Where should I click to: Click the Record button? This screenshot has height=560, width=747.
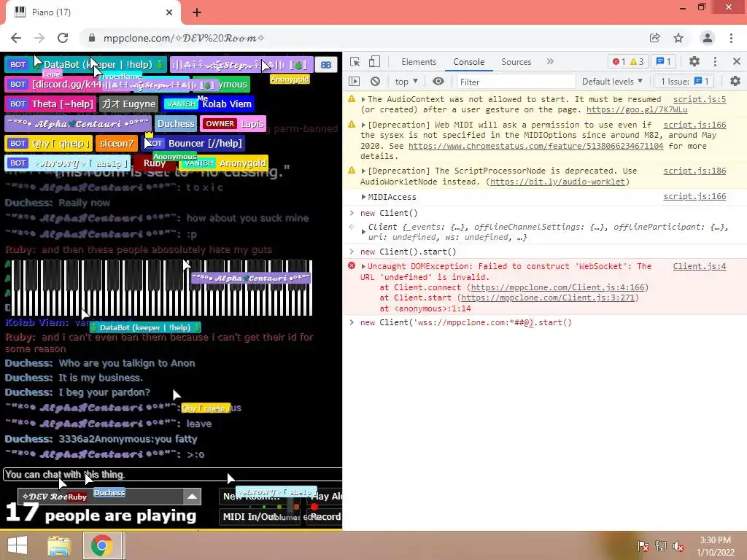coord(325,517)
